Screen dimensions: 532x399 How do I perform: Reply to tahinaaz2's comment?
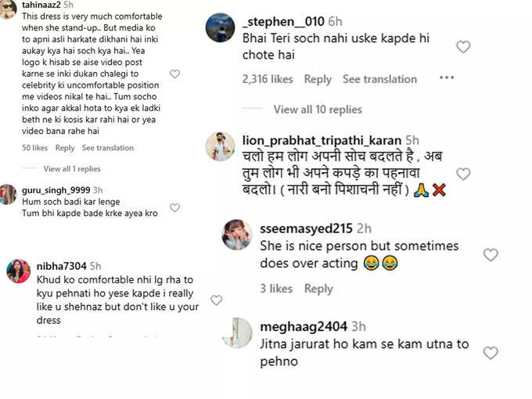[65, 148]
